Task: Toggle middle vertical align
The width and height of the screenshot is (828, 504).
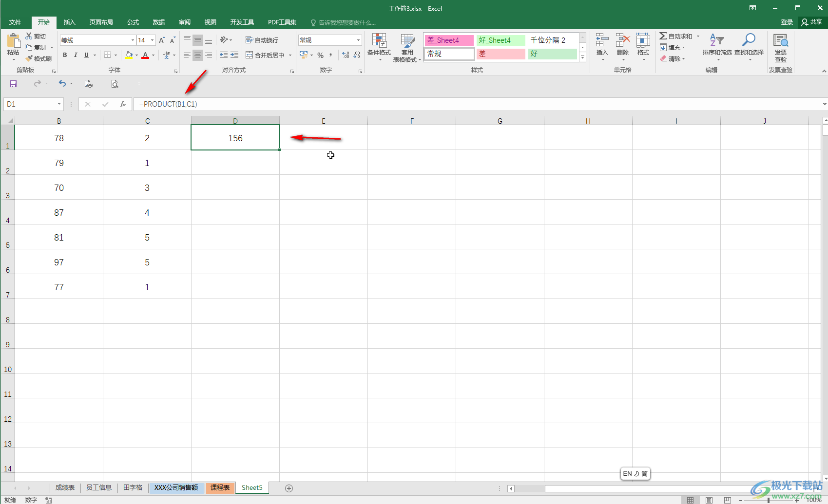Action: pos(198,40)
